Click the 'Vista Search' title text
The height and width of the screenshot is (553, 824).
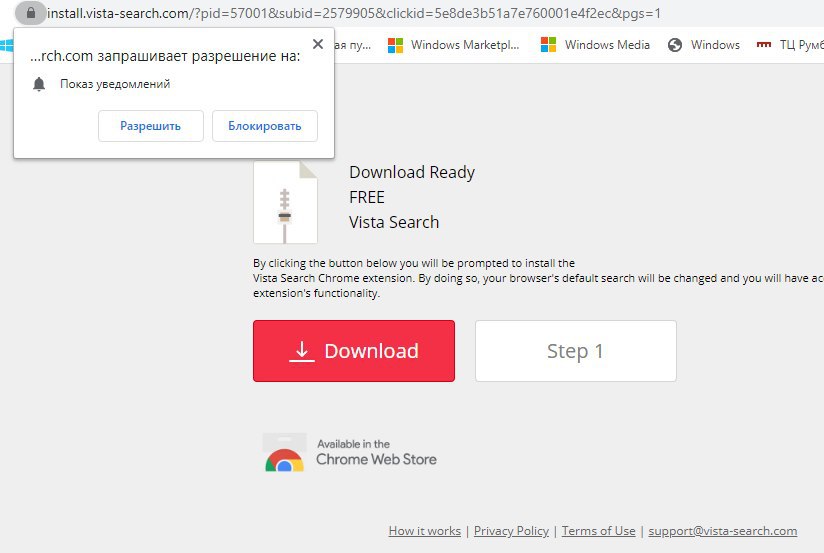pos(394,222)
